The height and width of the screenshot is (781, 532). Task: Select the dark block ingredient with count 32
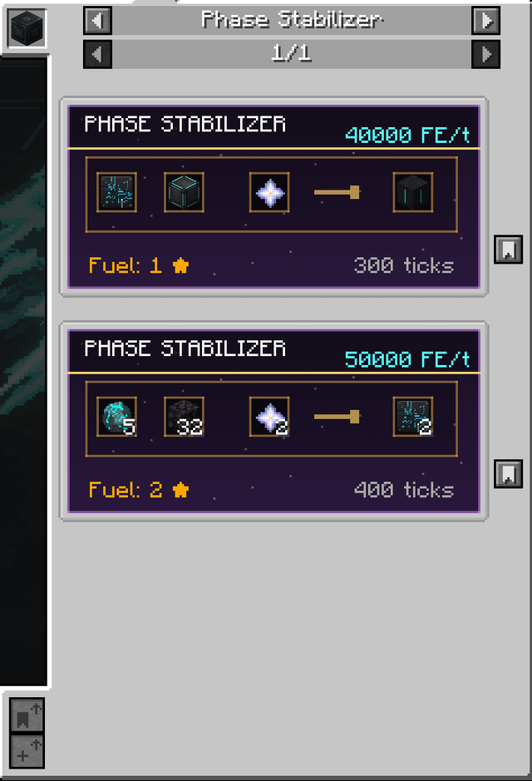tap(184, 417)
